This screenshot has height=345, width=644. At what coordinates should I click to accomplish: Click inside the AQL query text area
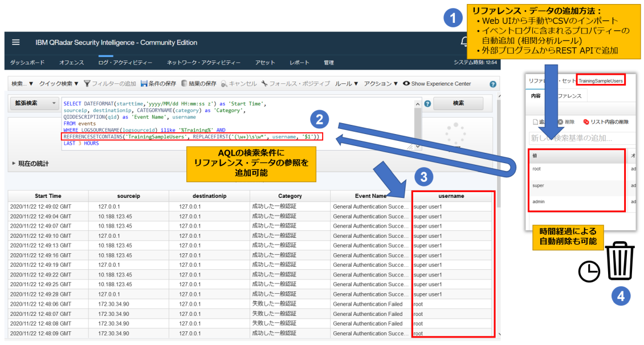(238, 123)
